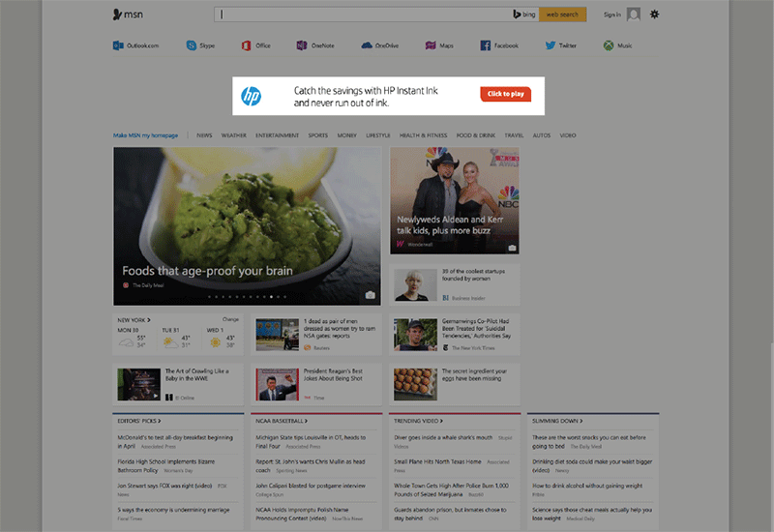
Task: Open the MONEY navigation tab
Action: [347, 135]
